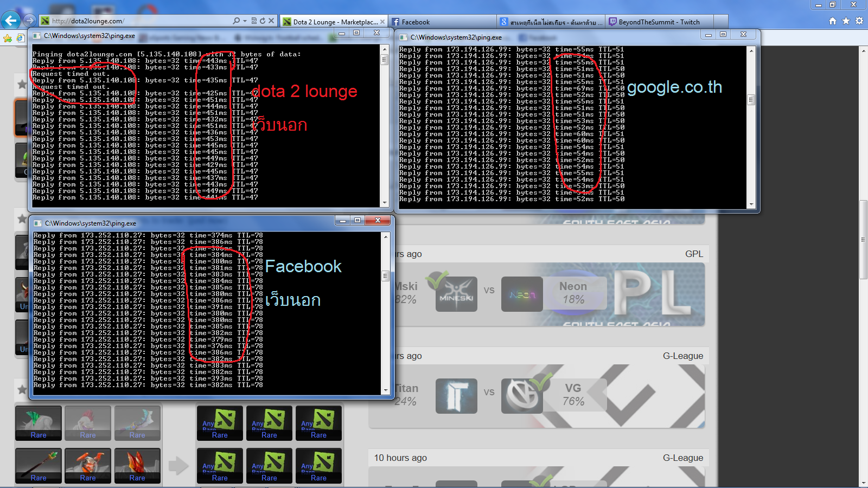Open system menu icon of the 5.135.140.108 ping window
Image resolution: width=868 pixels, height=488 pixels.
point(37,36)
